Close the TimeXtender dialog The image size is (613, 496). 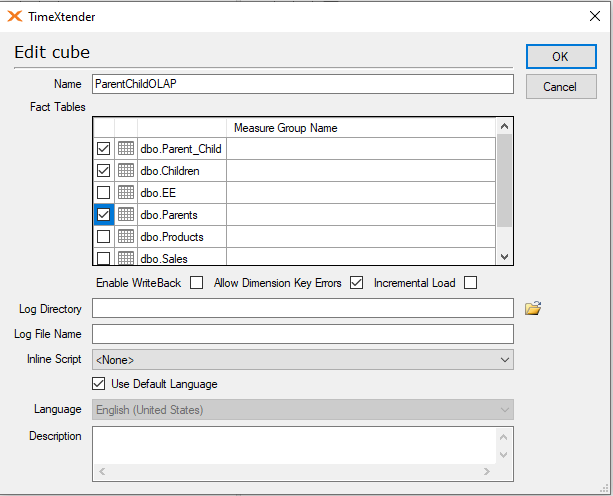(595, 16)
